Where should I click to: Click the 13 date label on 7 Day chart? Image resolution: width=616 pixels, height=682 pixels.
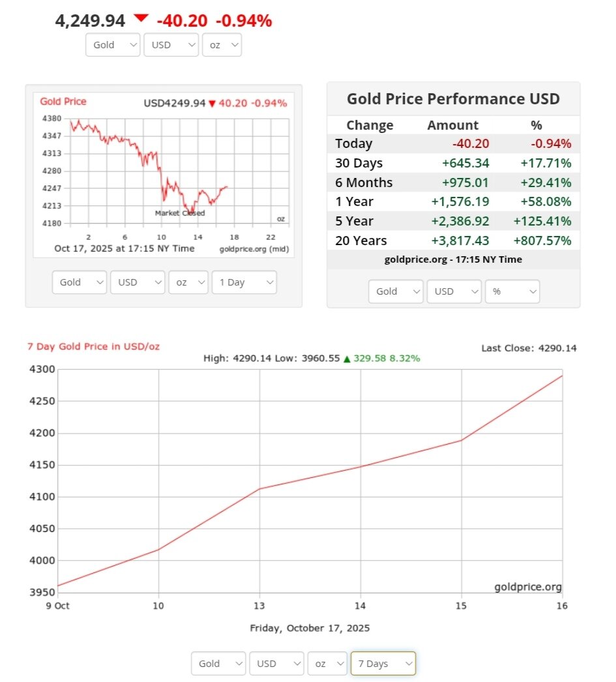point(259,606)
